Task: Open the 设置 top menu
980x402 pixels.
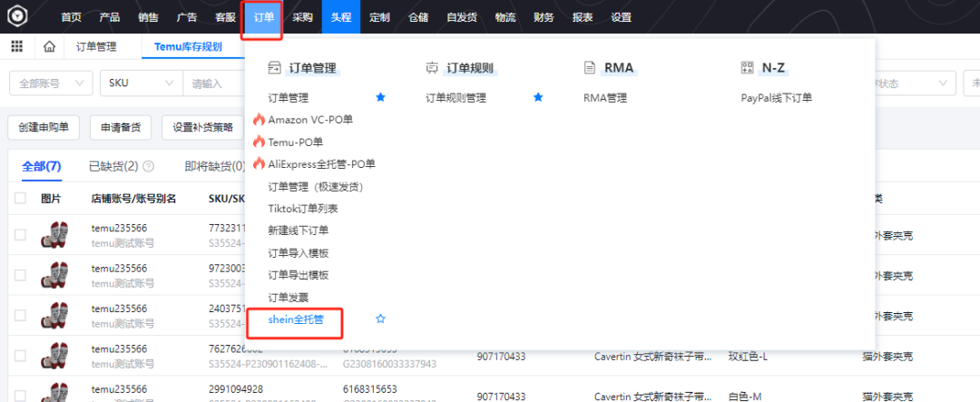Action: [622, 17]
